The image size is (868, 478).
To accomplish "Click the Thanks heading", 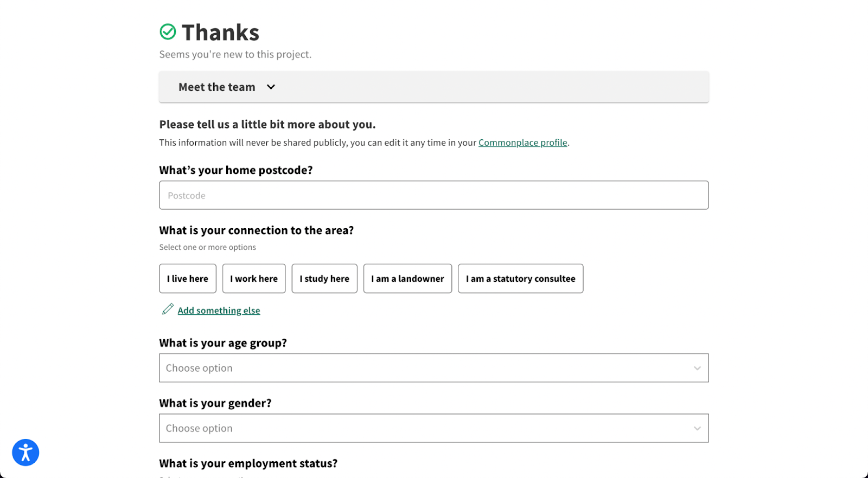I will pyautogui.click(x=220, y=33).
